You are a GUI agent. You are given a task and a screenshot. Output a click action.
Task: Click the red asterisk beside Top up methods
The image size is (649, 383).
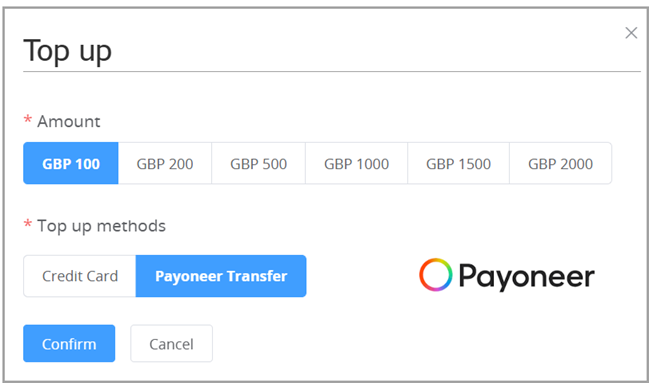(28, 224)
